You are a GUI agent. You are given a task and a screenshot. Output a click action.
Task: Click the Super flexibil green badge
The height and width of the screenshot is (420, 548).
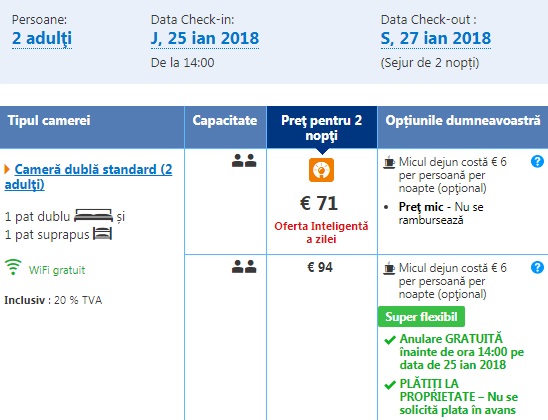(x=421, y=317)
